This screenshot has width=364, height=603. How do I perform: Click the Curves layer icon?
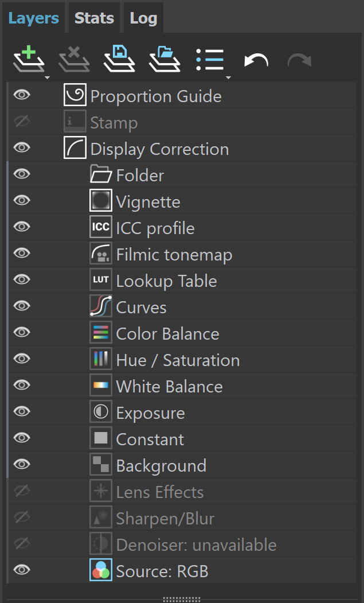pos(101,306)
